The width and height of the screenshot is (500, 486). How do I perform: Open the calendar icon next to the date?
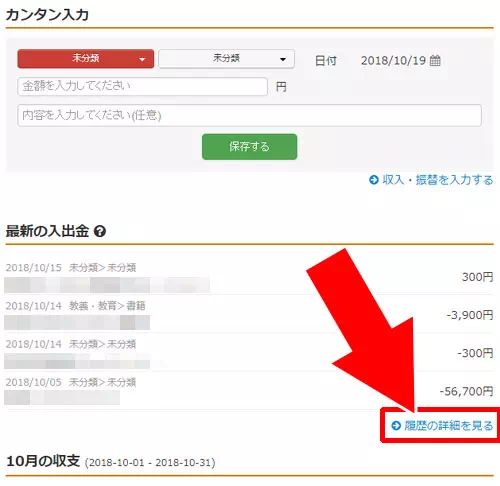click(x=435, y=60)
